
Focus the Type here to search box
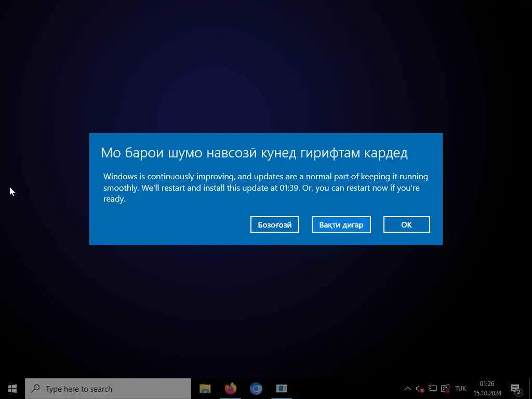pyautogui.click(x=108, y=389)
